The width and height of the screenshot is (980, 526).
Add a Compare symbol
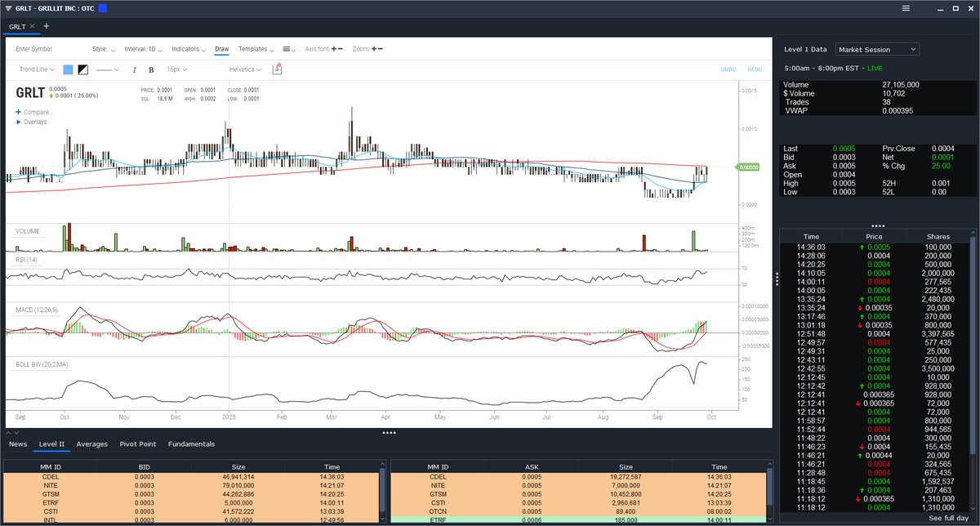(34, 112)
